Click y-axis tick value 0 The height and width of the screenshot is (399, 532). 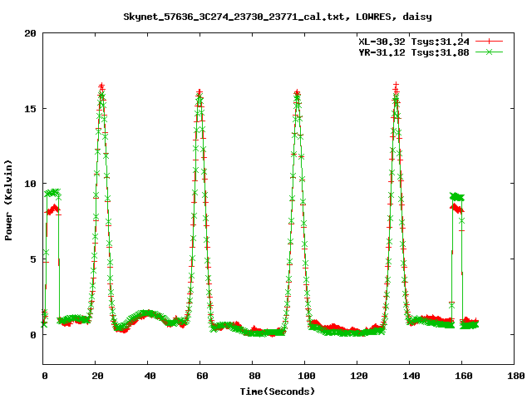[x=33, y=335]
